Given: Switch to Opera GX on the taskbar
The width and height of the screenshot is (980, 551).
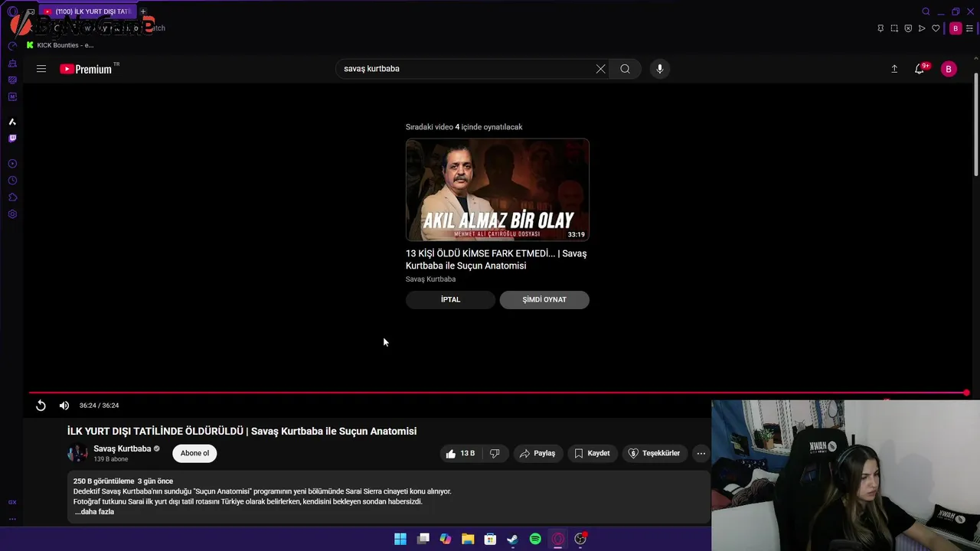Looking at the screenshot, I should [x=558, y=539].
